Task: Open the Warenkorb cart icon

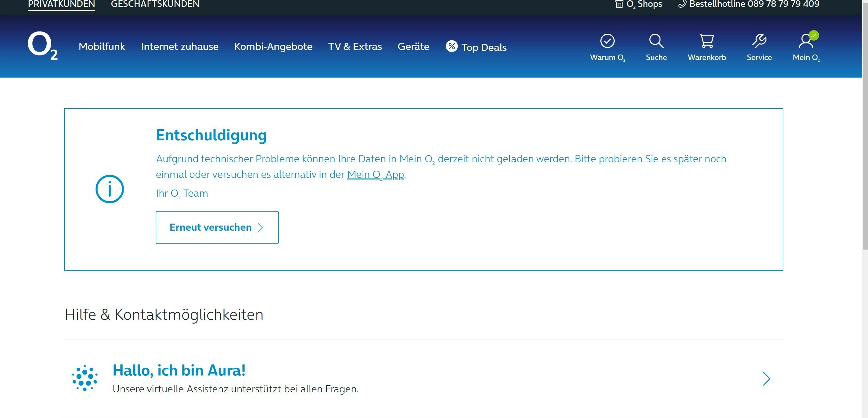Action: pos(706,41)
